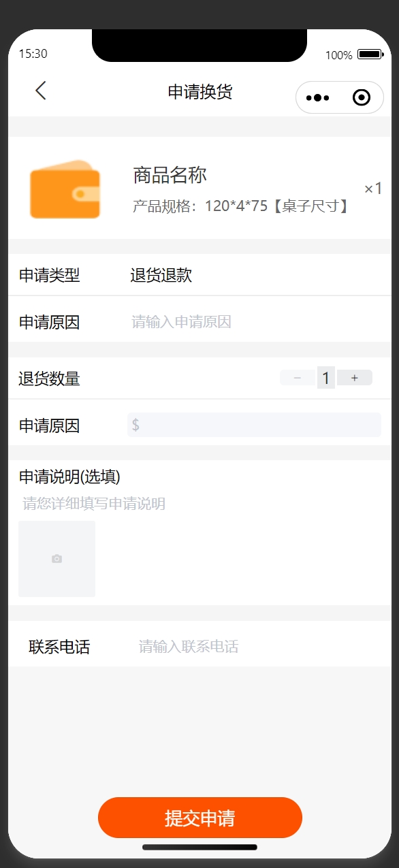This screenshot has height=868, width=399.
Task: Add photo using the camera upload box
Action: [57, 559]
